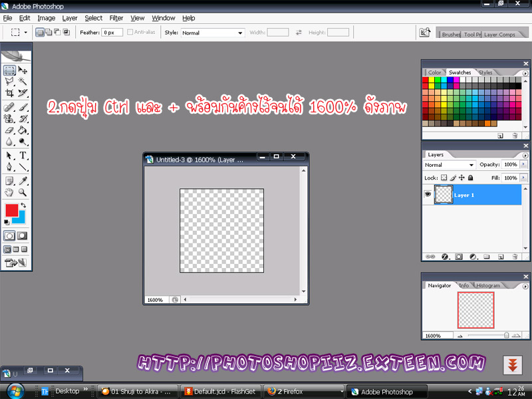The width and height of the screenshot is (532, 399).
Task: Open the Image menu
Action: pos(47,18)
